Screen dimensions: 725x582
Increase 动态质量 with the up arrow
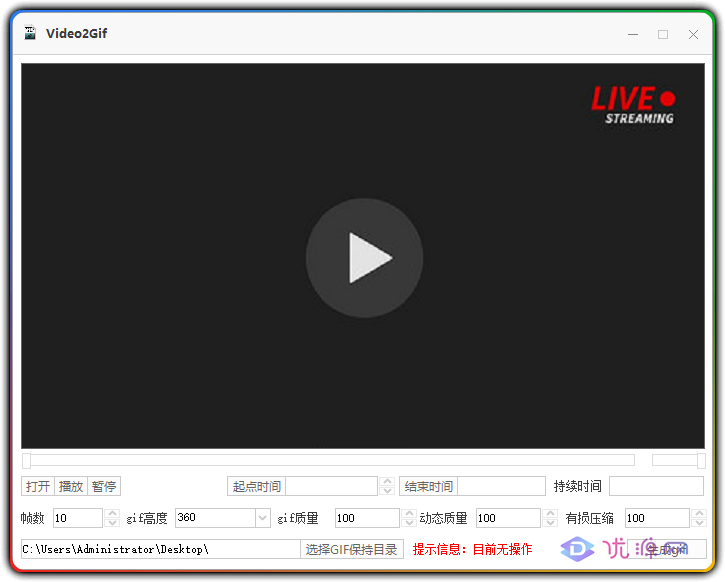pos(550,513)
